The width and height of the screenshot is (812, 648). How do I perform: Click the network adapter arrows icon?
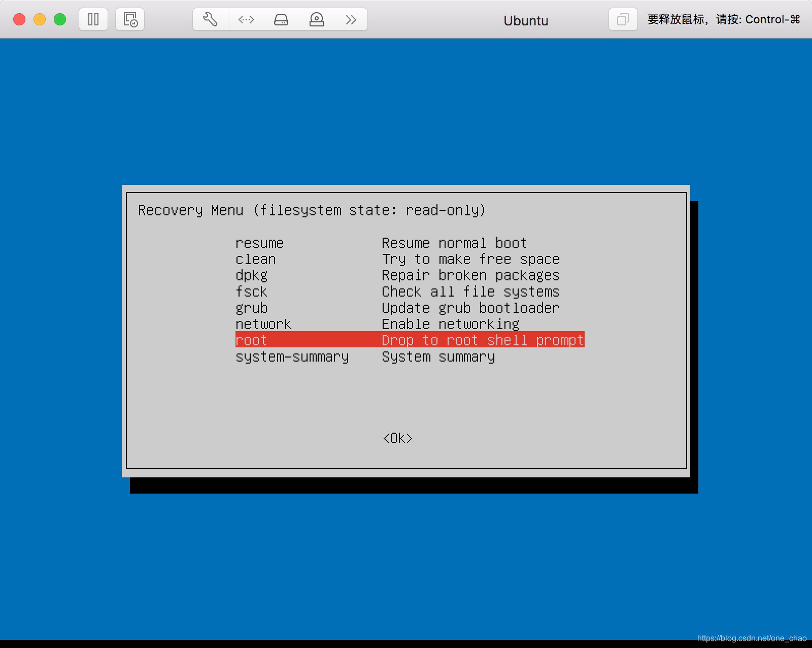click(x=246, y=20)
